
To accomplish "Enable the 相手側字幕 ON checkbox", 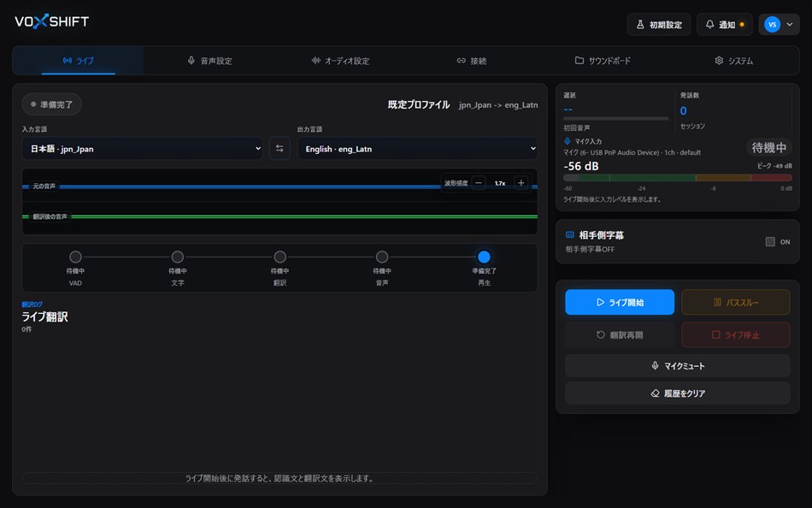I will point(770,241).
